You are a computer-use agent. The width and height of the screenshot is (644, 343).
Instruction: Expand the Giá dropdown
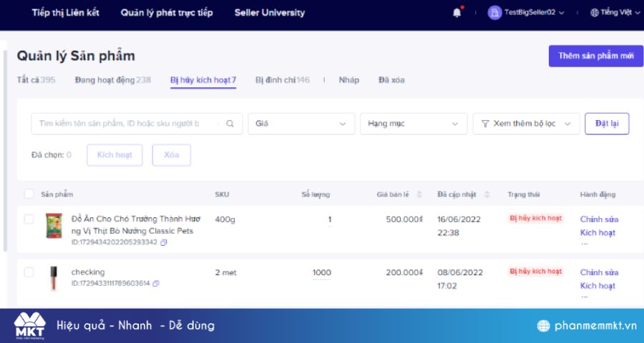click(x=301, y=124)
